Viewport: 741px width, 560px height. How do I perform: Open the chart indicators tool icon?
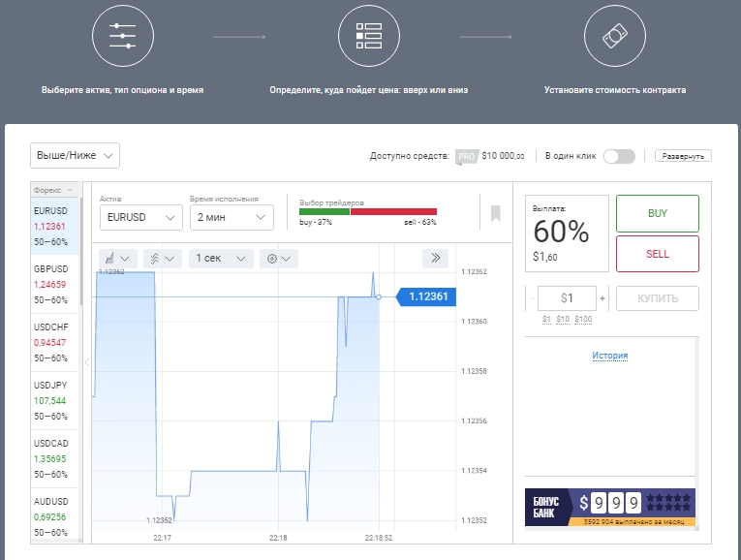pos(162,259)
